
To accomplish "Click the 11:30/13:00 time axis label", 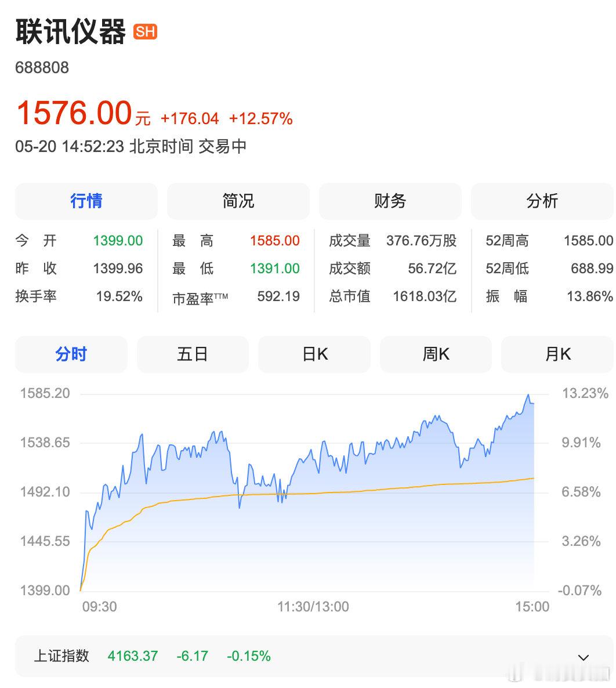I will pyautogui.click(x=313, y=606).
